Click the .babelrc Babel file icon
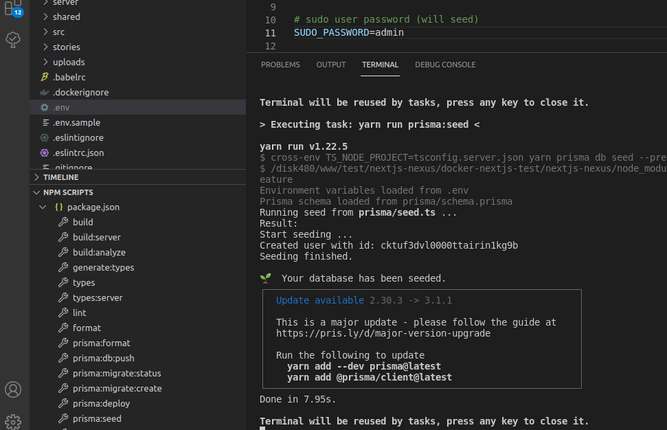667x430 pixels. 44,77
